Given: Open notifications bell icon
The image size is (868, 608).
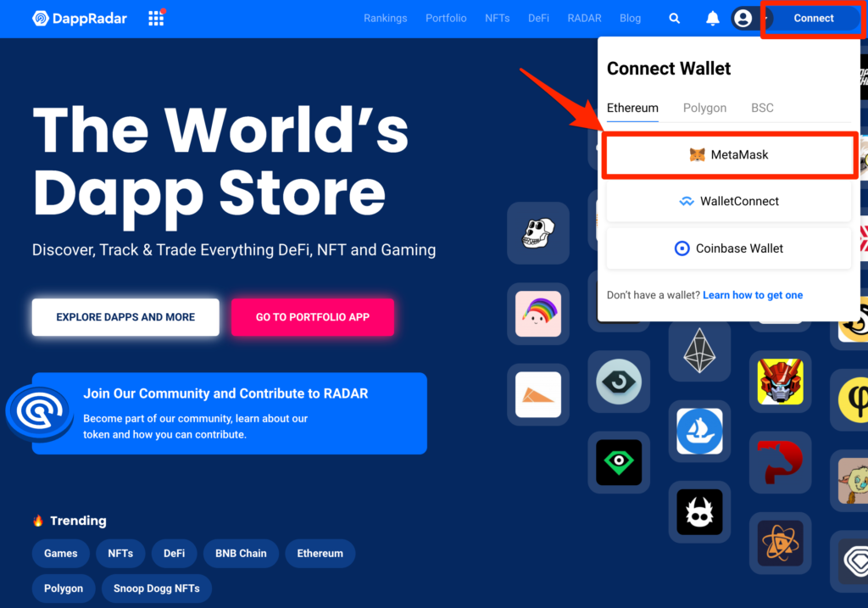Looking at the screenshot, I should point(712,19).
